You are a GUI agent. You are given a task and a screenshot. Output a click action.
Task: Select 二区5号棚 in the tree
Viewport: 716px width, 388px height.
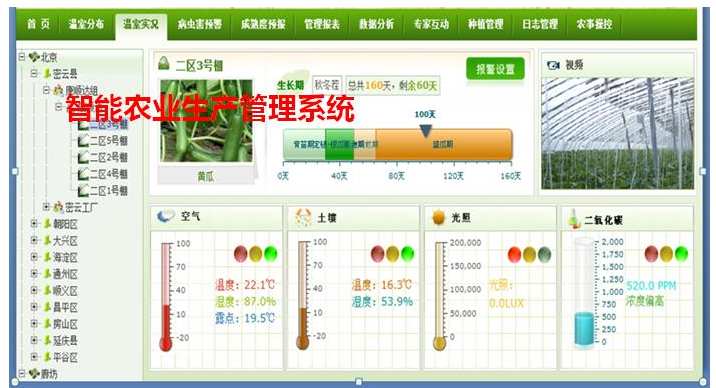point(109,141)
